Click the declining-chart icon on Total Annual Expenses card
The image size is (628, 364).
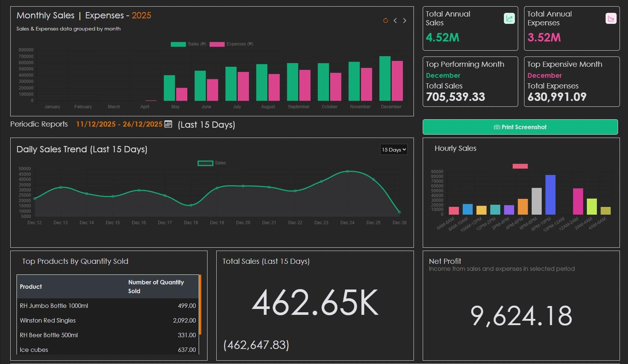pos(611,18)
